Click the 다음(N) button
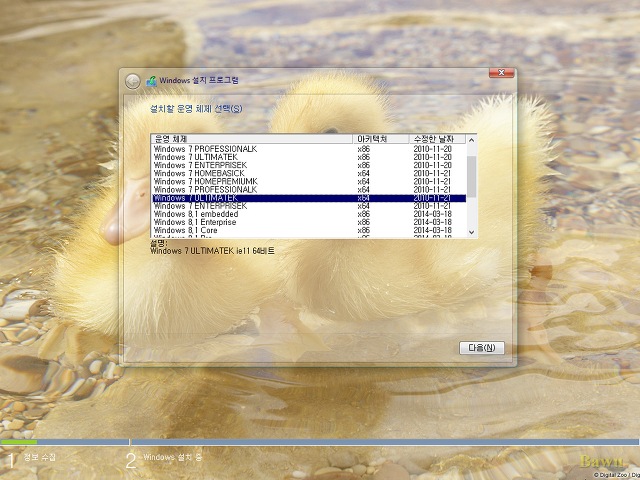This screenshot has height=480, width=640. coord(482,348)
